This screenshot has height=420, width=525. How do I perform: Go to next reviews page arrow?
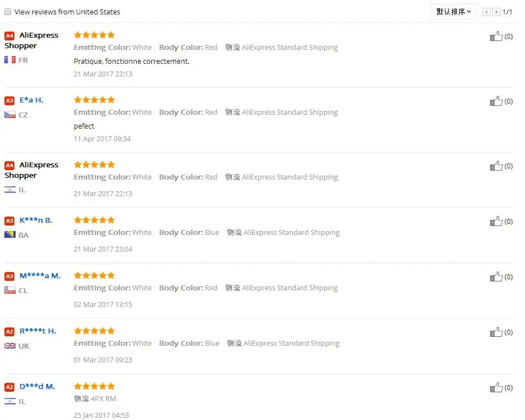coord(496,12)
